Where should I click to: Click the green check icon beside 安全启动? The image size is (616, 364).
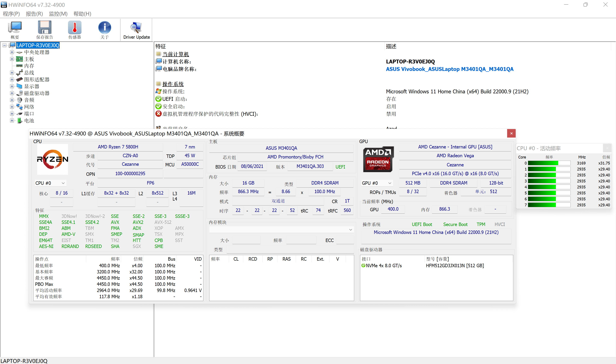pos(158,106)
